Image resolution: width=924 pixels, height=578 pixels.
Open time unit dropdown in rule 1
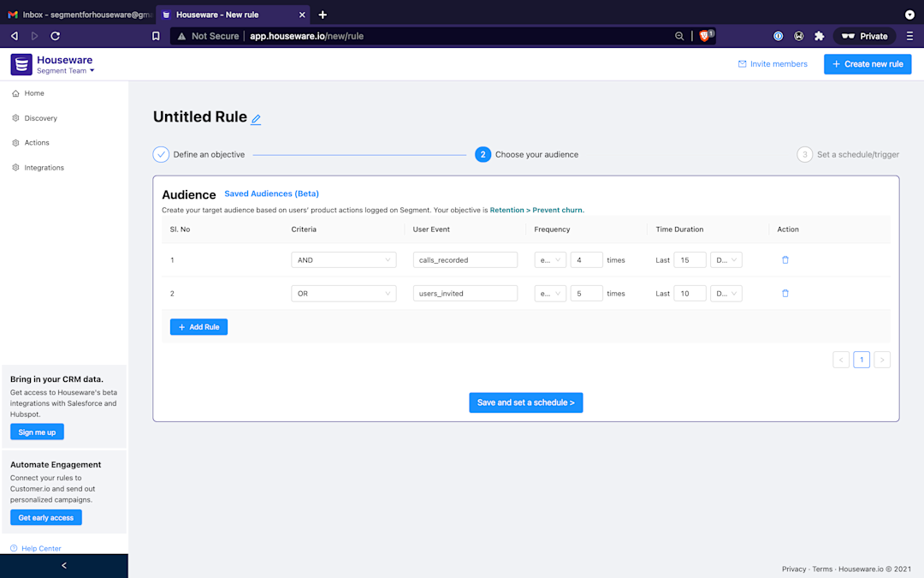pyautogui.click(x=726, y=259)
